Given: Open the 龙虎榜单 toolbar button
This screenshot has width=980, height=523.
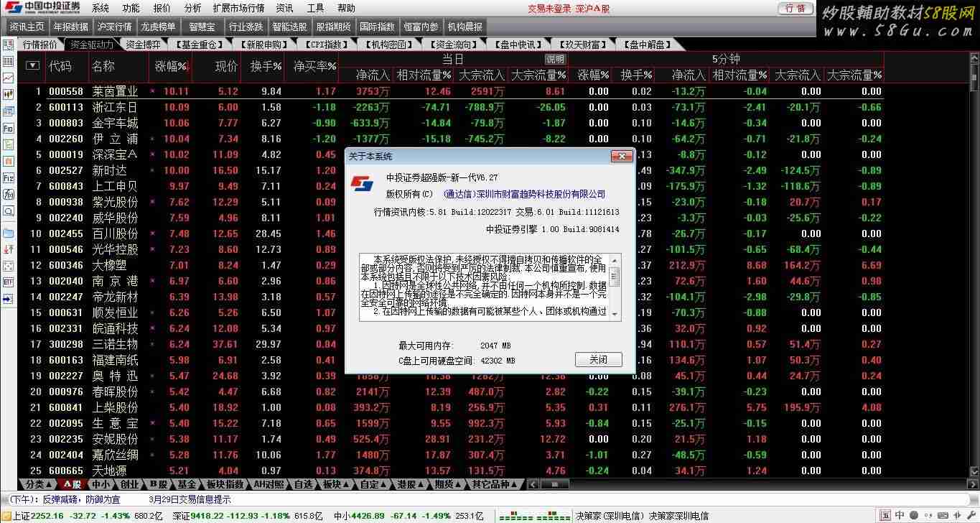Looking at the screenshot, I should point(158,27).
